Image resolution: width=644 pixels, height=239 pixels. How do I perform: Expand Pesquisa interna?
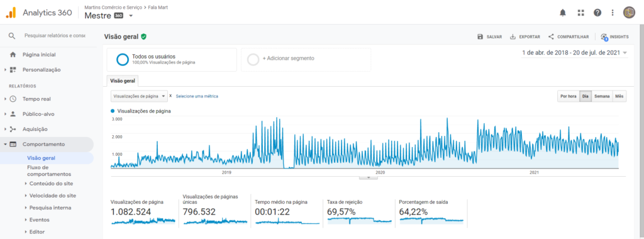pyautogui.click(x=25, y=208)
